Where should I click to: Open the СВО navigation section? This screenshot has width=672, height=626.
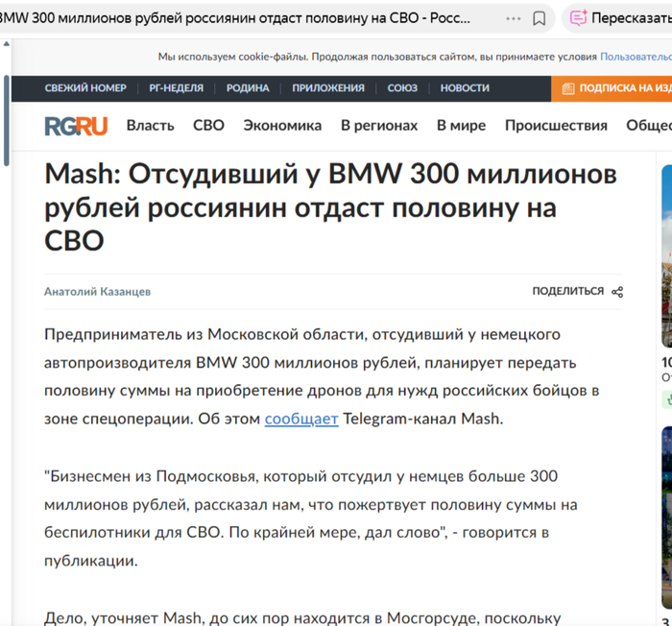[208, 126]
